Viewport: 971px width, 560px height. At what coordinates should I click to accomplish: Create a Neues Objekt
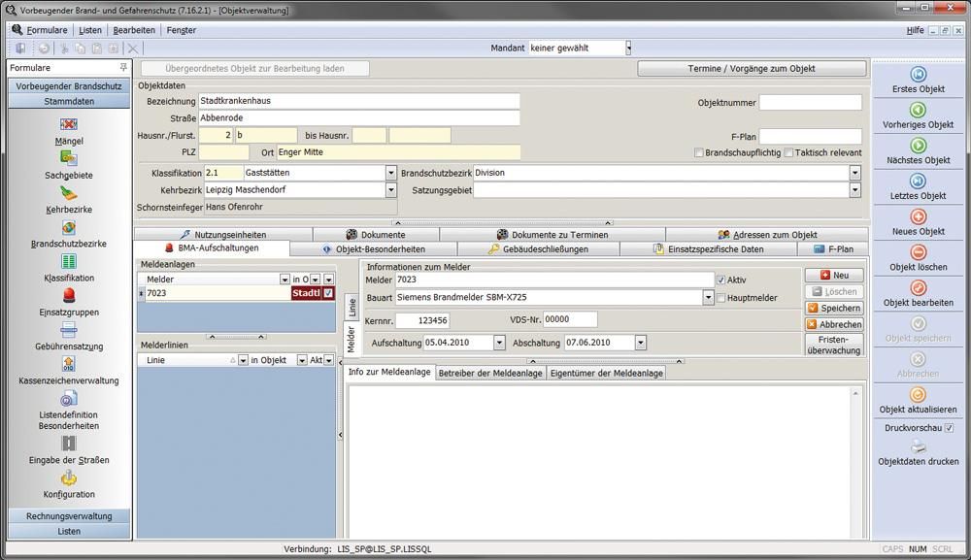(918, 217)
